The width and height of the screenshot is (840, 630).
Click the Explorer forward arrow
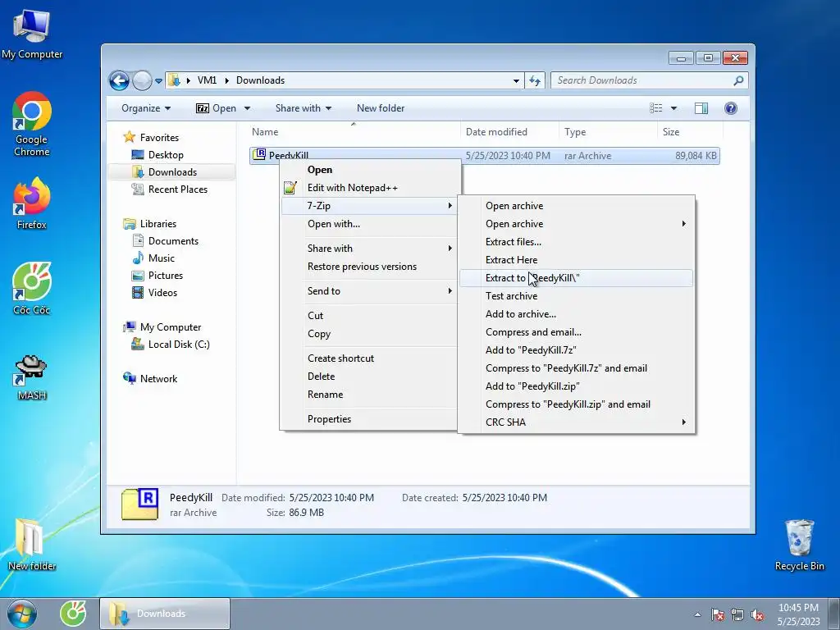(x=143, y=81)
